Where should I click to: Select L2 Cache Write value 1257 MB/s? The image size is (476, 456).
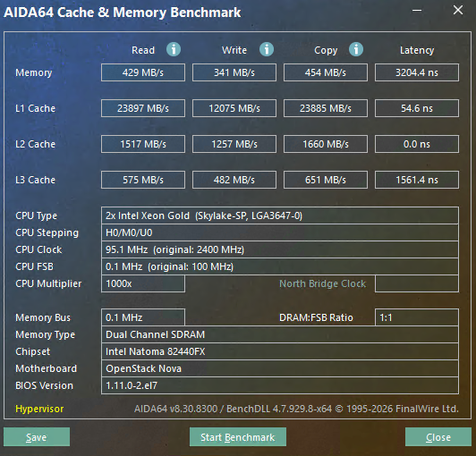(234, 144)
